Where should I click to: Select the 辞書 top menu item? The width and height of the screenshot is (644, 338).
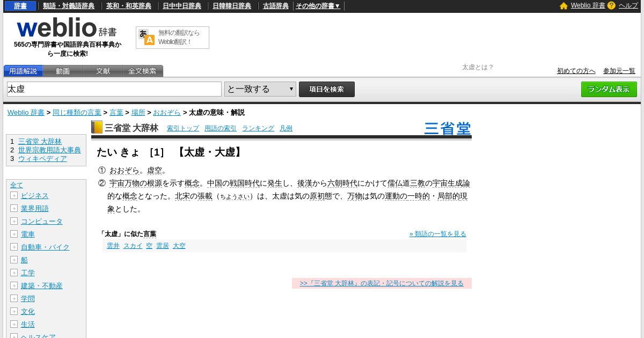(x=20, y=6)
